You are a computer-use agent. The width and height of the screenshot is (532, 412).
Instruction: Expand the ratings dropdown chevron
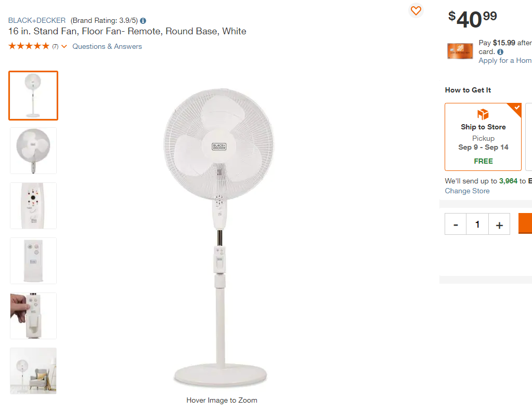[x=64, y=46]
